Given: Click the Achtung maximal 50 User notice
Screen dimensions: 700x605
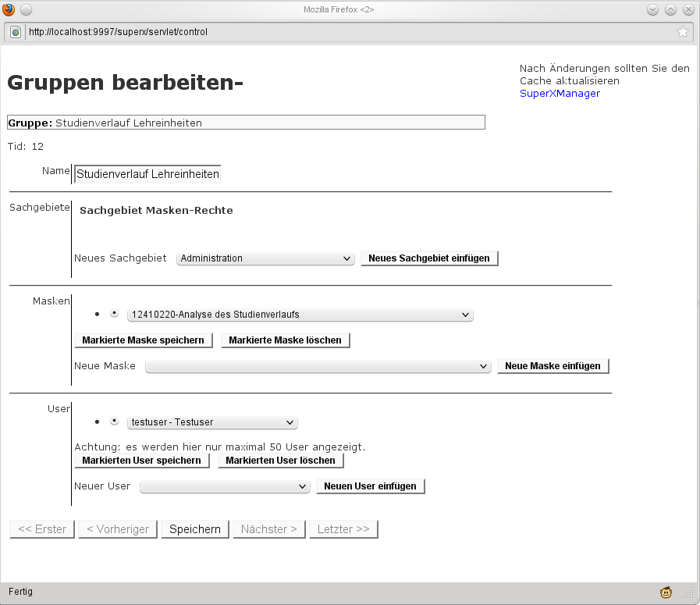Looking at the screenshot, I should (219, 447).
